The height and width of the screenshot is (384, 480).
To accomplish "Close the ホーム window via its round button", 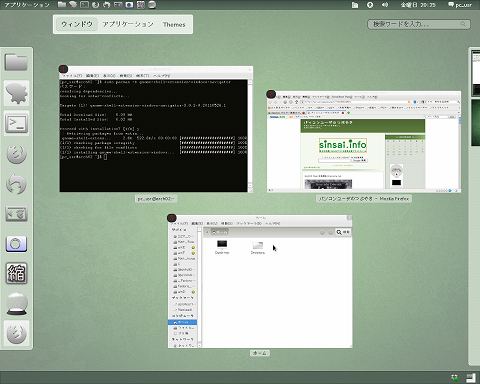I will [x=172, y=218].
